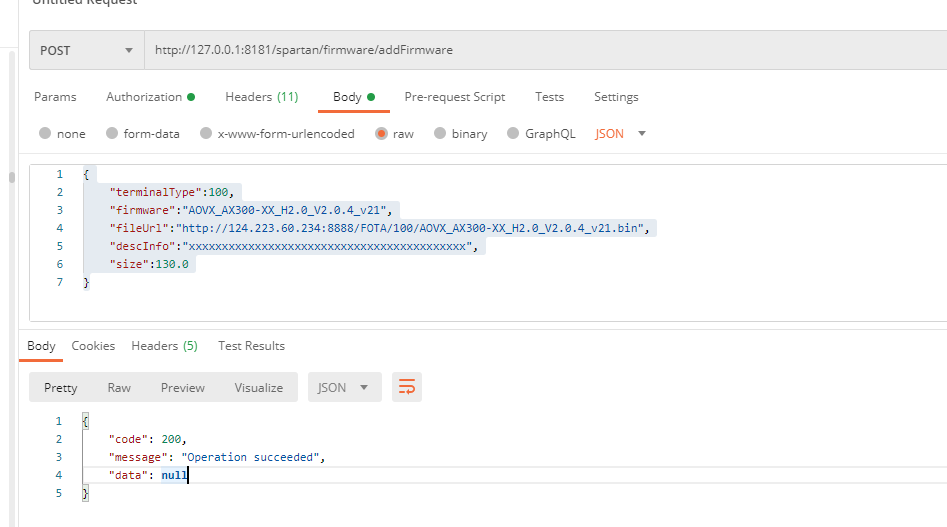Open response JSON format dropdown
This screenshot has width=947, height=527.
(344, 388)
